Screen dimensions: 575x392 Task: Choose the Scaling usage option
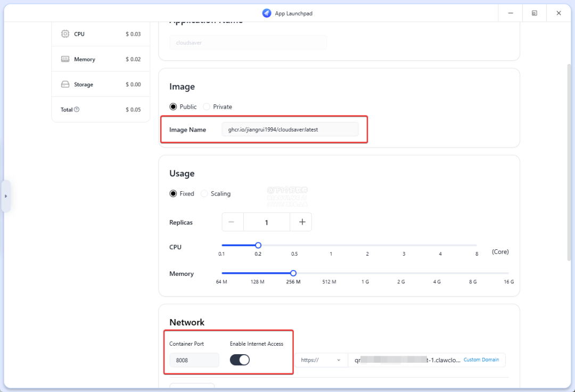pos(204,194)
